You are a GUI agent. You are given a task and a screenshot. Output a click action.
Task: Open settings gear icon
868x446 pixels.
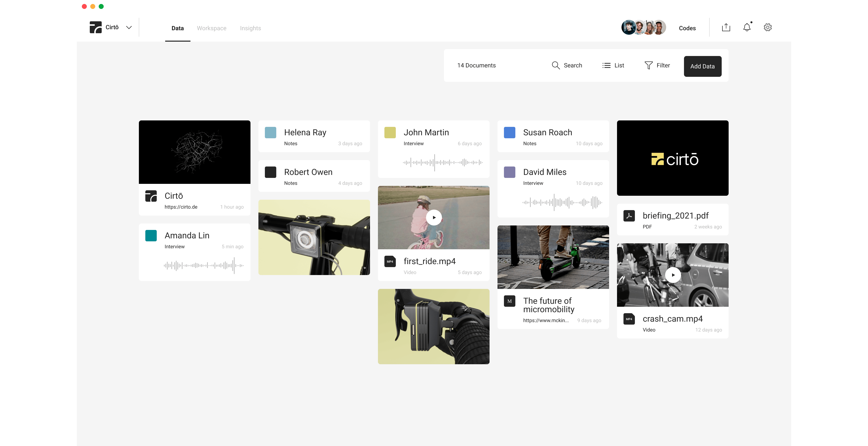pos(768,27)
